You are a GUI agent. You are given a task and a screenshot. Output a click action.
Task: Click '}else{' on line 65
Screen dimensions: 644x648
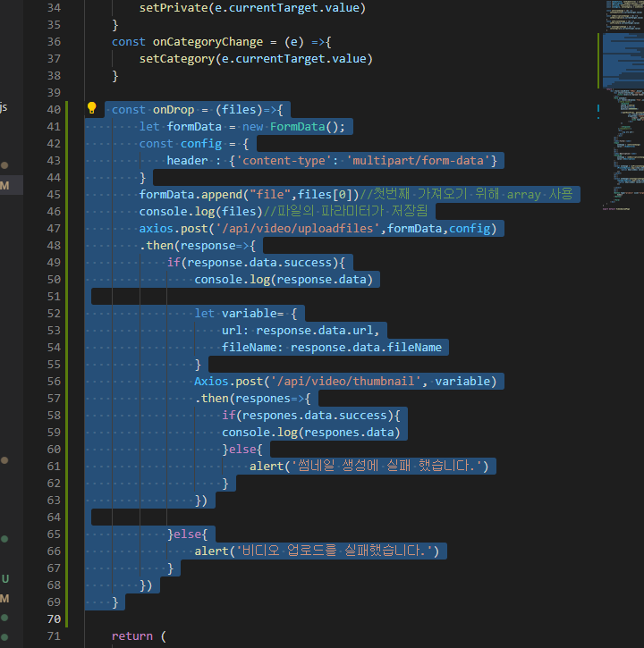[x=187, y=534]
